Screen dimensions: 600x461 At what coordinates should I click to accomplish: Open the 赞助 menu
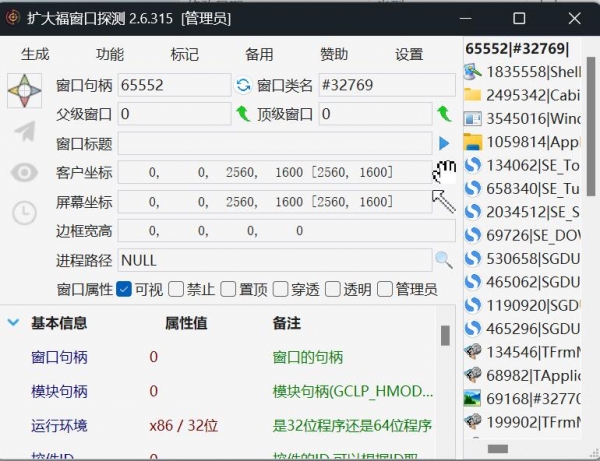(334, 54)
